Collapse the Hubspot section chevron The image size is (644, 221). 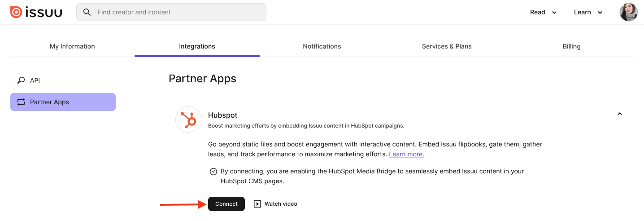620,114
